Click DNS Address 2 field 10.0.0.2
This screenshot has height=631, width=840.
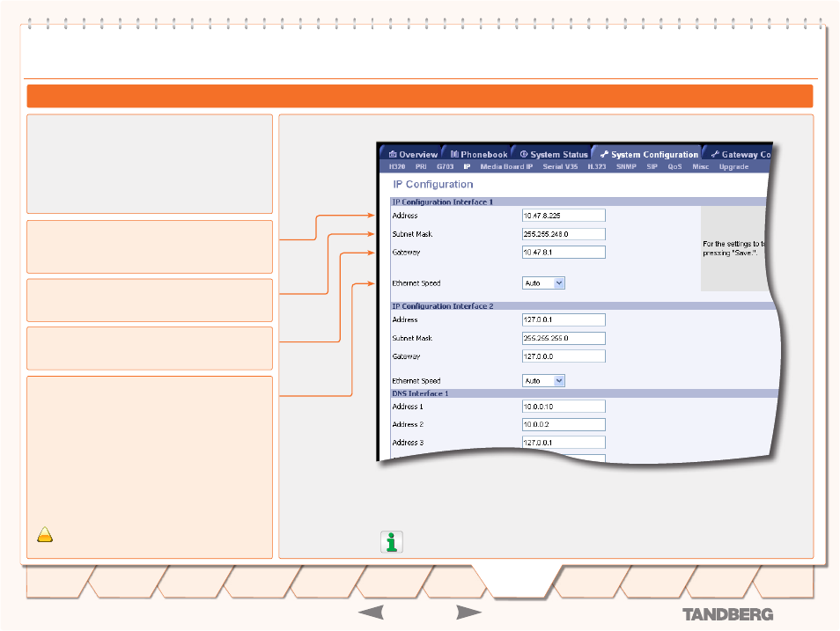pos(564,425)
